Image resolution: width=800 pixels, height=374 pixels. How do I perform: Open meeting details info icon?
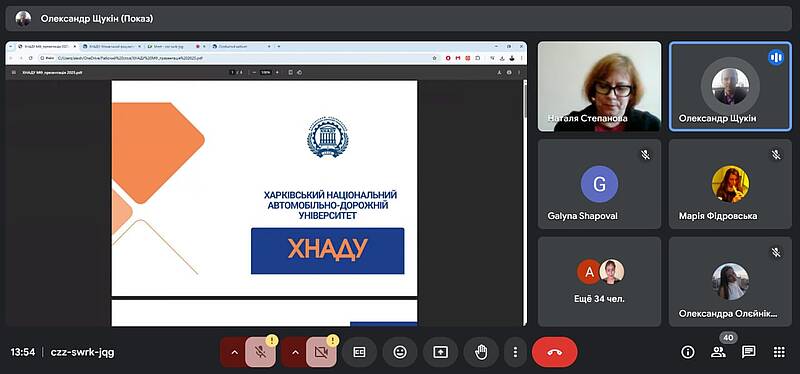coord(687,352)
